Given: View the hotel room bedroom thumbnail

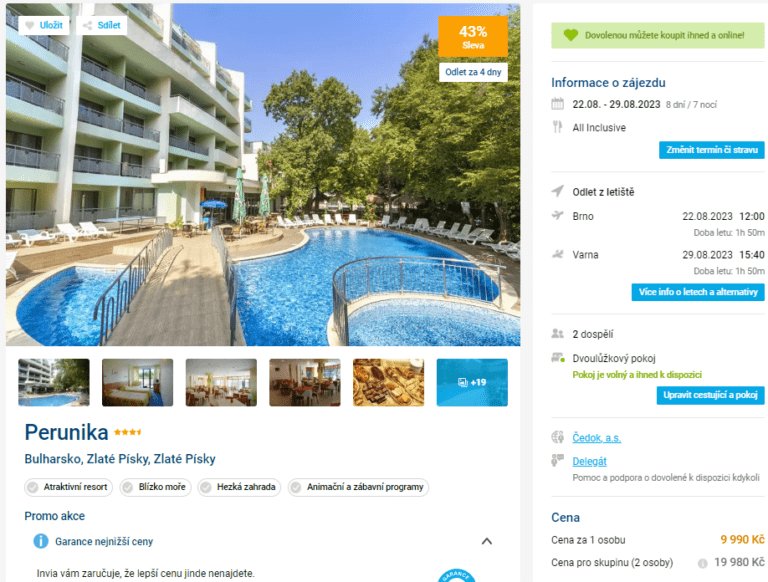Looking at the screenshot, I should point(138,382).
